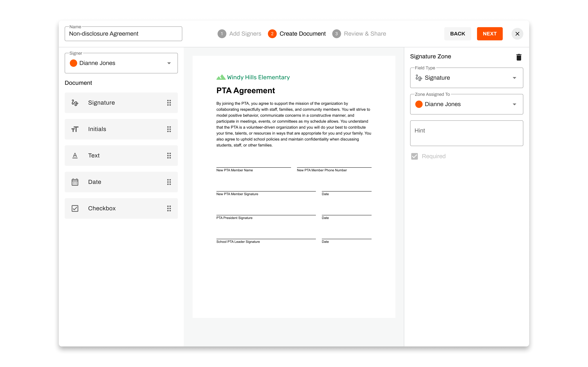The width and height of the screenshot is (588, 367).
Task: Click the BACK button
Action: coord(458,33)
